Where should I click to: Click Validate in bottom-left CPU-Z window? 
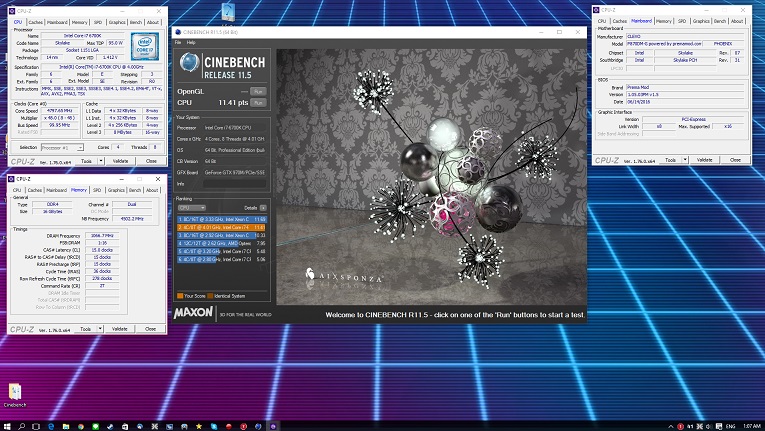(120, 328)
